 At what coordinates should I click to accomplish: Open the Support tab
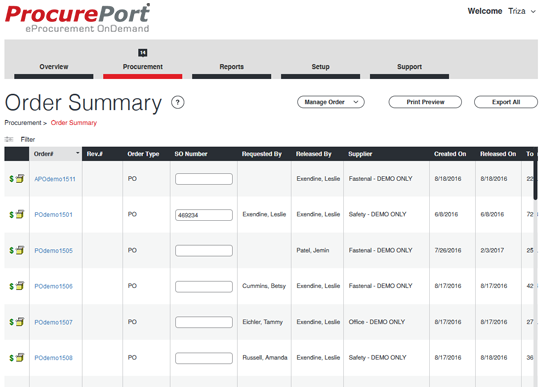(x=409, y=67)
